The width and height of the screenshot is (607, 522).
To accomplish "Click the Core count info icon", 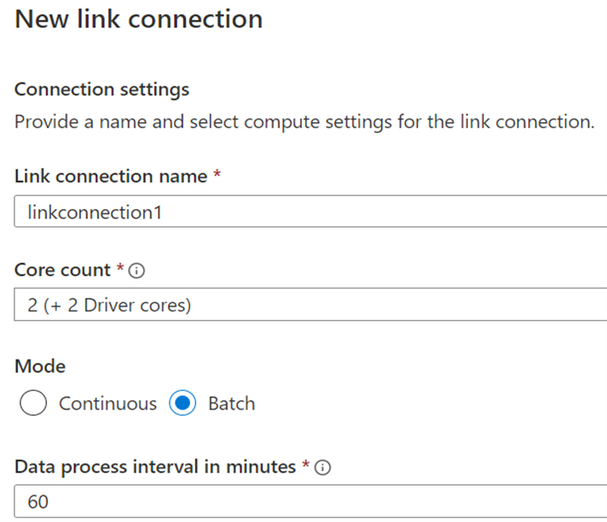I will [x=137, y=271].
